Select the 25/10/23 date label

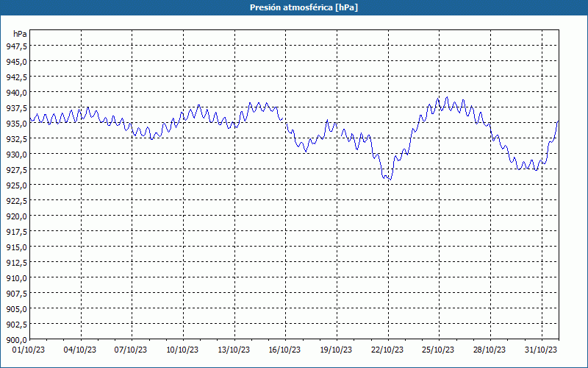438,350
